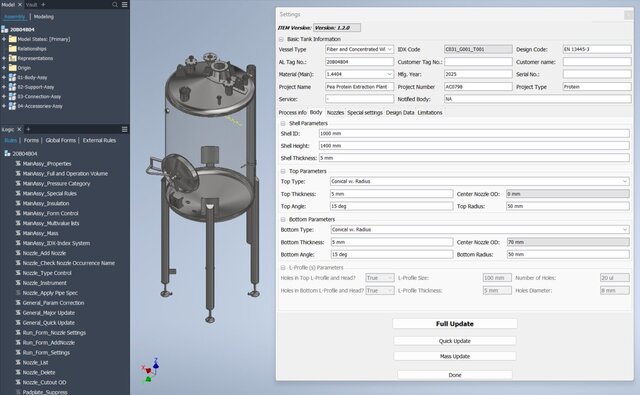This screenshot has height=395, width=640.
Task: Click the XYZ axis triad indicator
Action: coord(151,370)
